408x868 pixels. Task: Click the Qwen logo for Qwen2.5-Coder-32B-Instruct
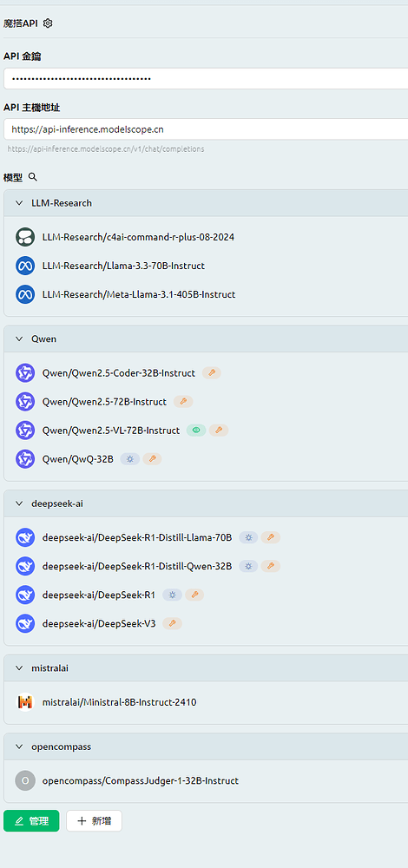25,373
